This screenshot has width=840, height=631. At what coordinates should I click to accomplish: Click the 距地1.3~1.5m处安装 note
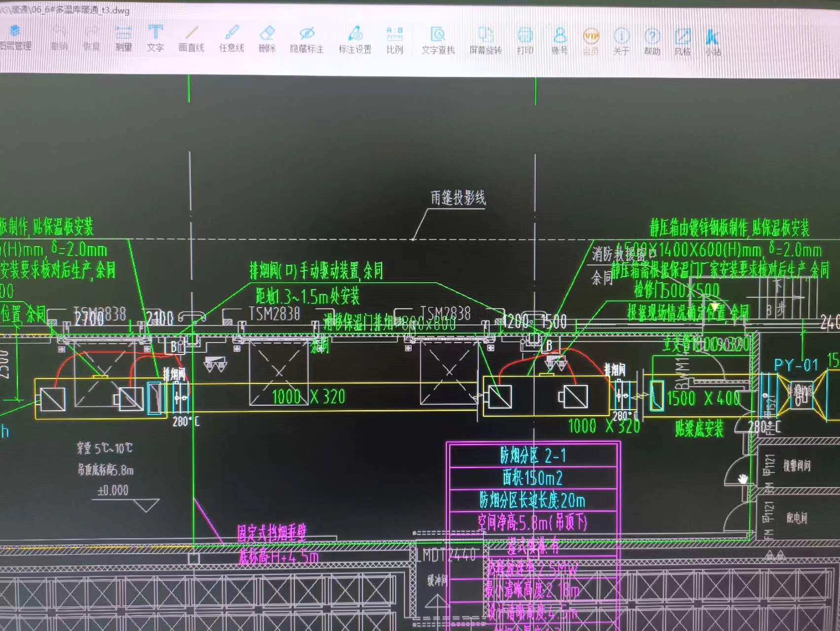pyautogui.click(x=308, y=296)
